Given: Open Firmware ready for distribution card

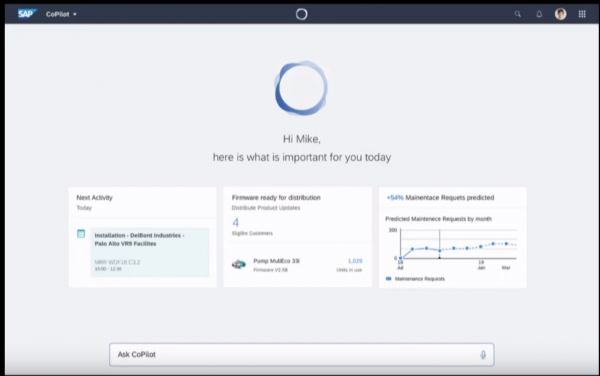Looking at the screenshot, I should coord(276,197).
